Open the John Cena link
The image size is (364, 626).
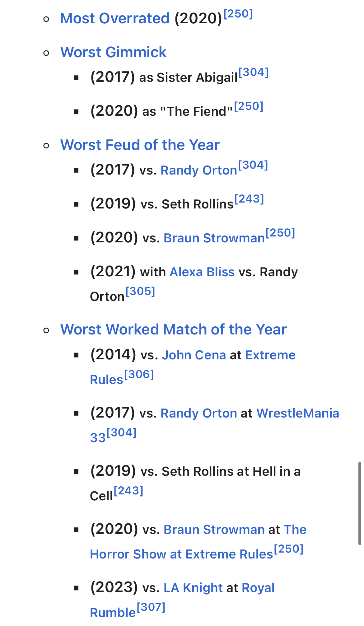pyautogui.click(x=194, y=355)
